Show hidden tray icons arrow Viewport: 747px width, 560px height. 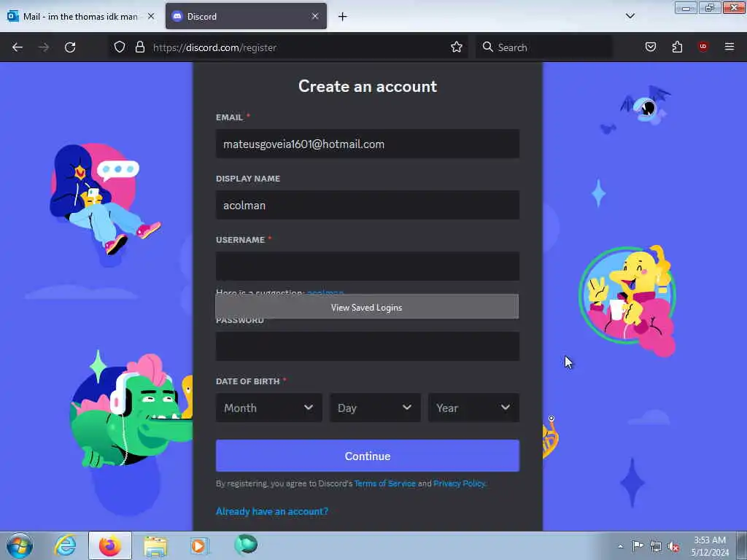click(x=620, y=546)
